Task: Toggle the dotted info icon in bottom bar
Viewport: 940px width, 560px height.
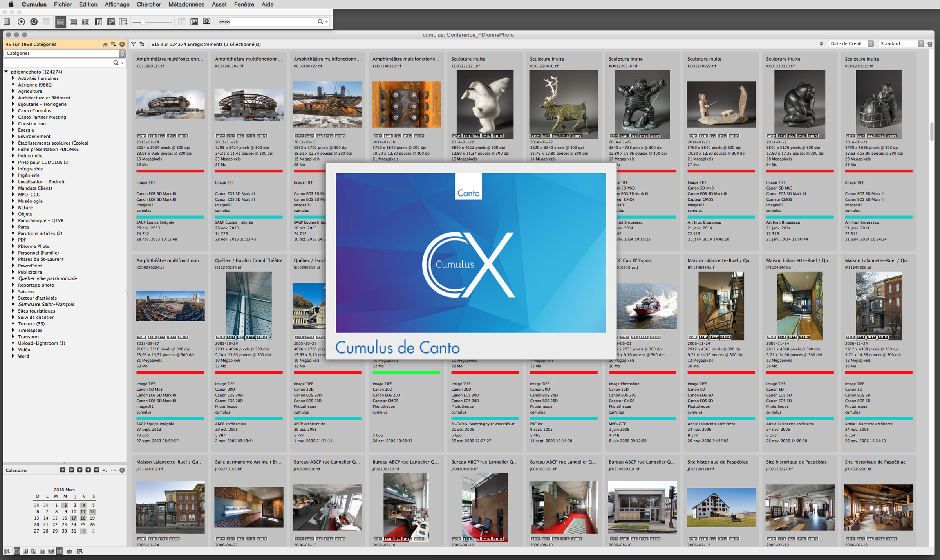Action: coord(34,551)
